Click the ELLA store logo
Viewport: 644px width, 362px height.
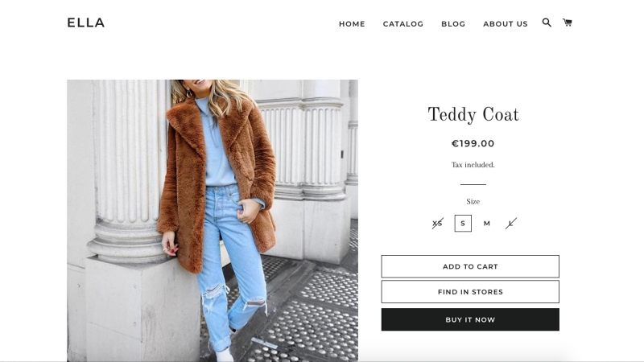point(86,23)
